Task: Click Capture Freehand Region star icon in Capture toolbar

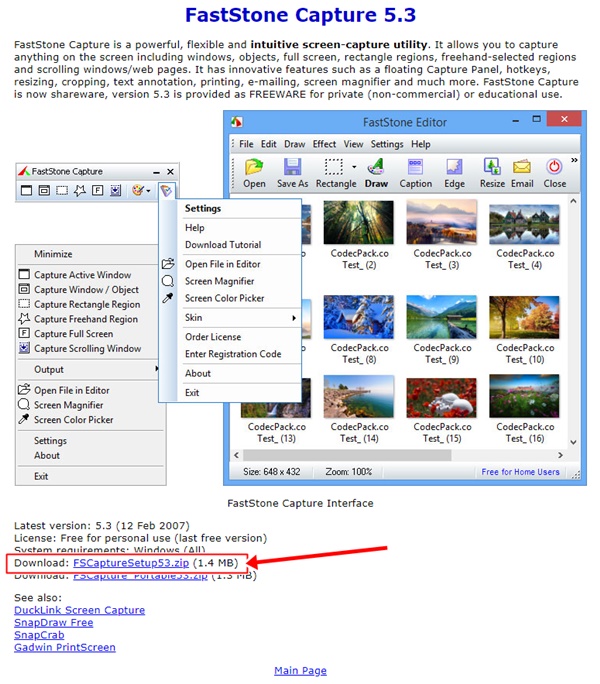Action: click(79, 190)
